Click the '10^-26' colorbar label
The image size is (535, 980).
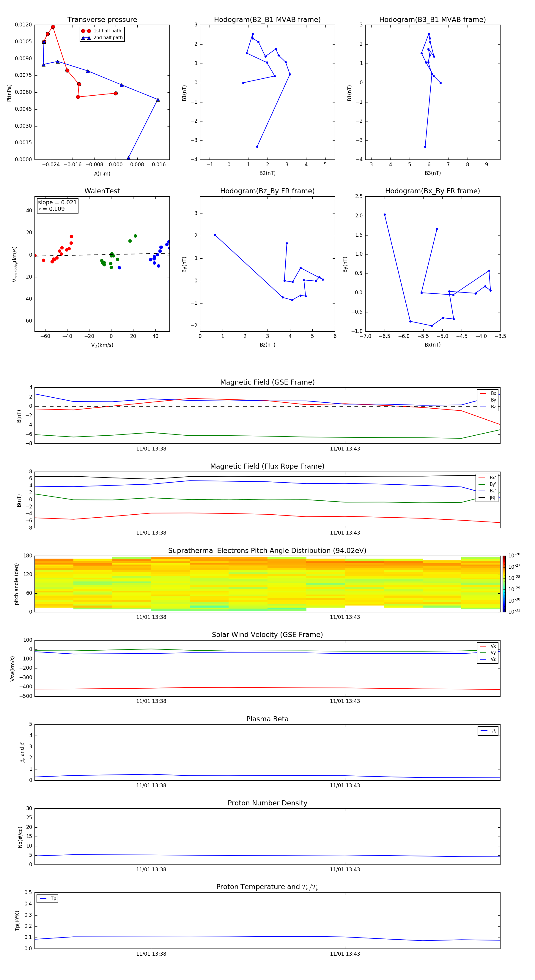(514, 555)
